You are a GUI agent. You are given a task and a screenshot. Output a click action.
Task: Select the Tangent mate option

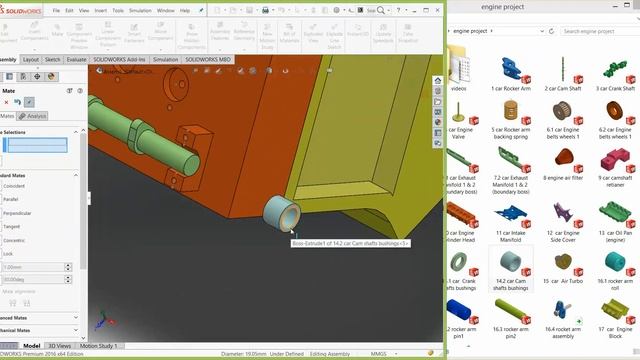click(11, 227)
